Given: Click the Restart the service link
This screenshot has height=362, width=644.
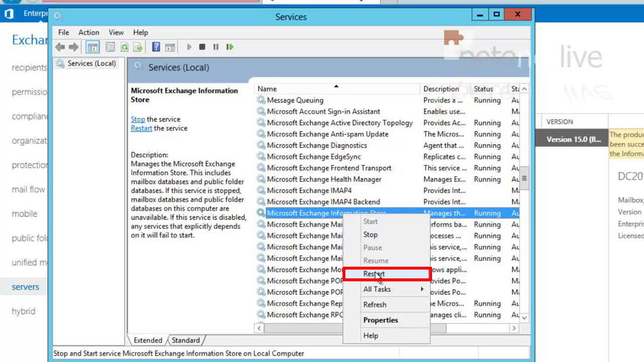Looking at the screenshot, I should click(141, 128).
